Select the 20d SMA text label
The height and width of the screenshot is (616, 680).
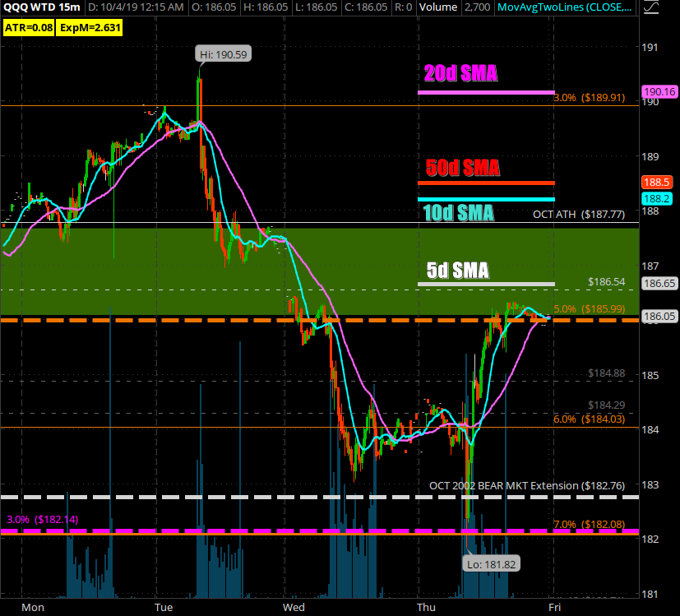coord(460,74)
